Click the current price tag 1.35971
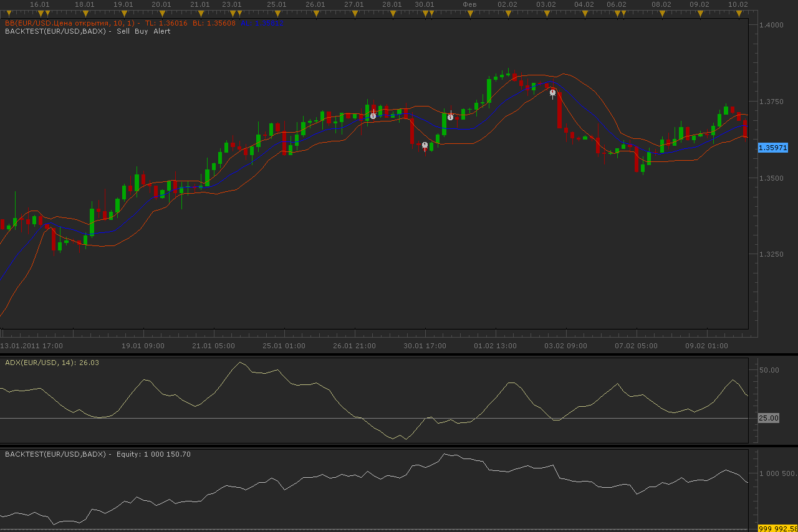The image size is (798, 532). [773, 148]
